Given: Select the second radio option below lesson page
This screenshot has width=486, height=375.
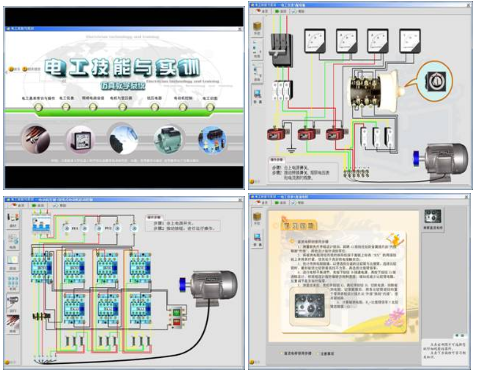Looking at the screenshot, I should click(318, 353).
